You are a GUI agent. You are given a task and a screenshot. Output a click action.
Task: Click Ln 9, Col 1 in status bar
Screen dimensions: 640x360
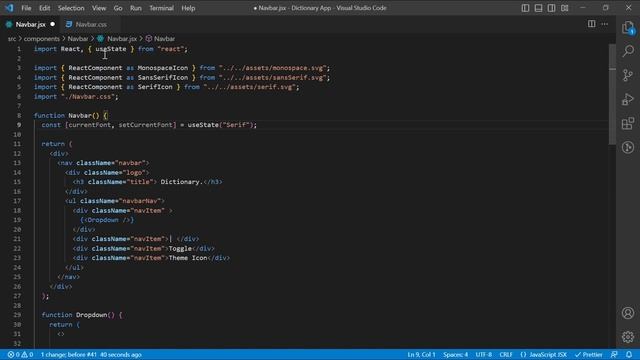421,355
